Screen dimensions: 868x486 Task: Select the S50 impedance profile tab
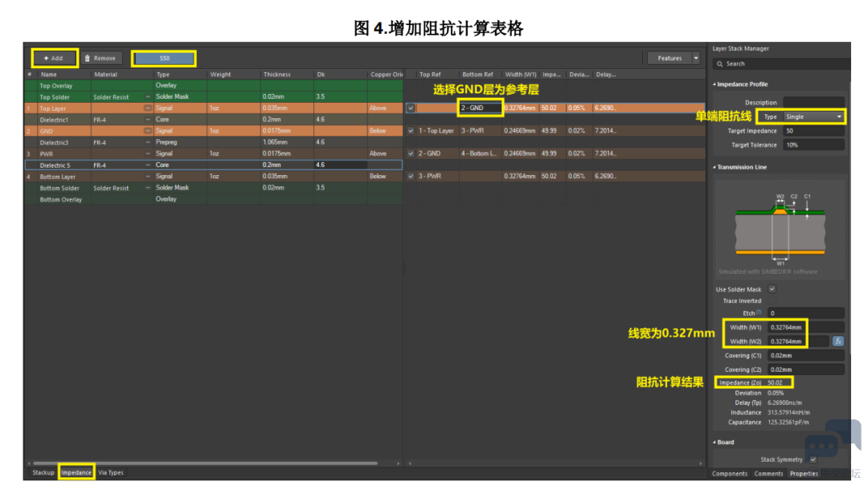tap(164, 58)
